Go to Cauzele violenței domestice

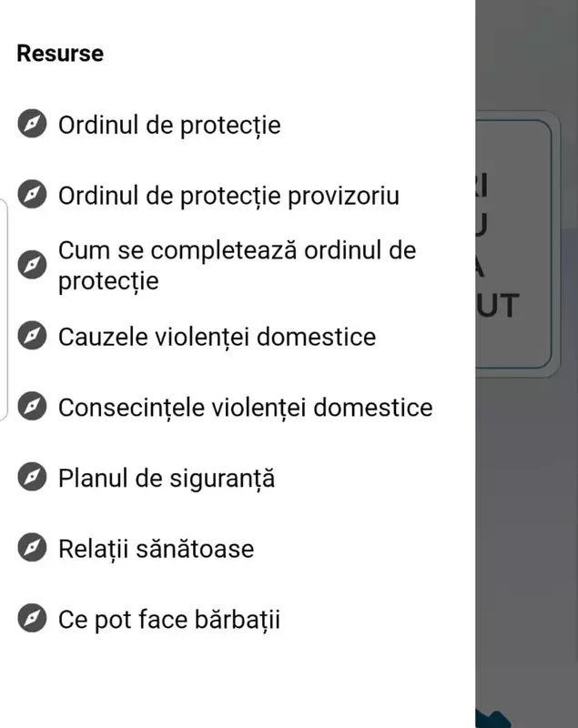(x=217, y=337)
